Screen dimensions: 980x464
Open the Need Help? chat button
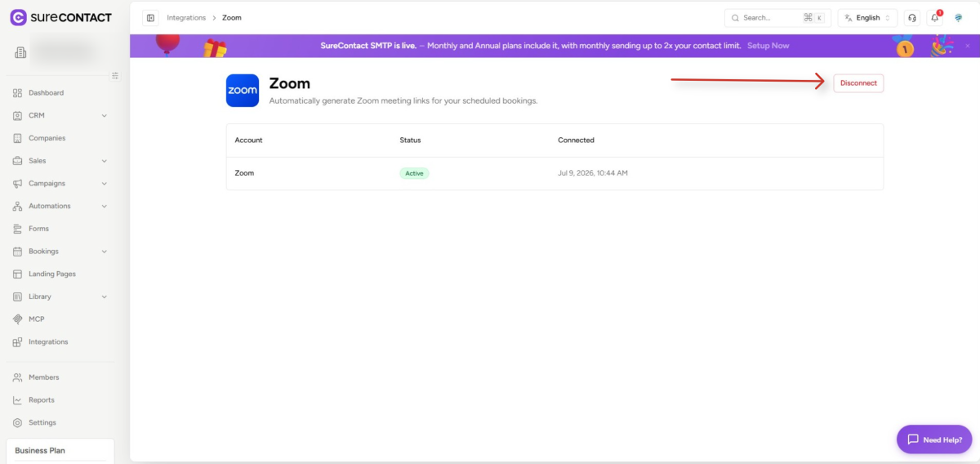[x=934, y=439]
